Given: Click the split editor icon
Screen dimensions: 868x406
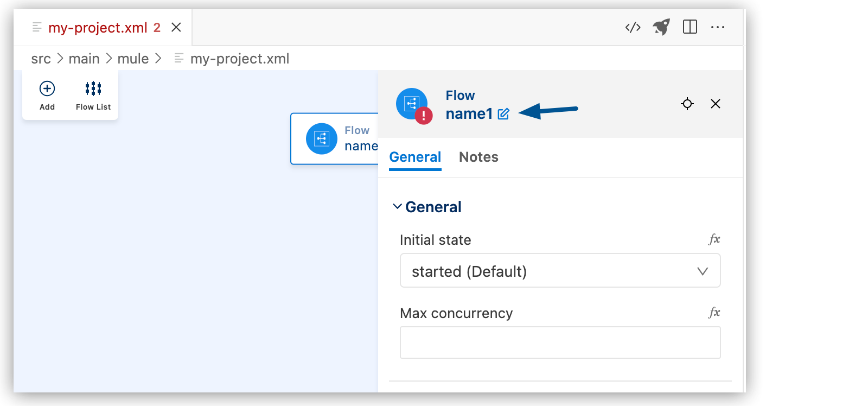Looking at the screenshot, I should tap(690, 27).
